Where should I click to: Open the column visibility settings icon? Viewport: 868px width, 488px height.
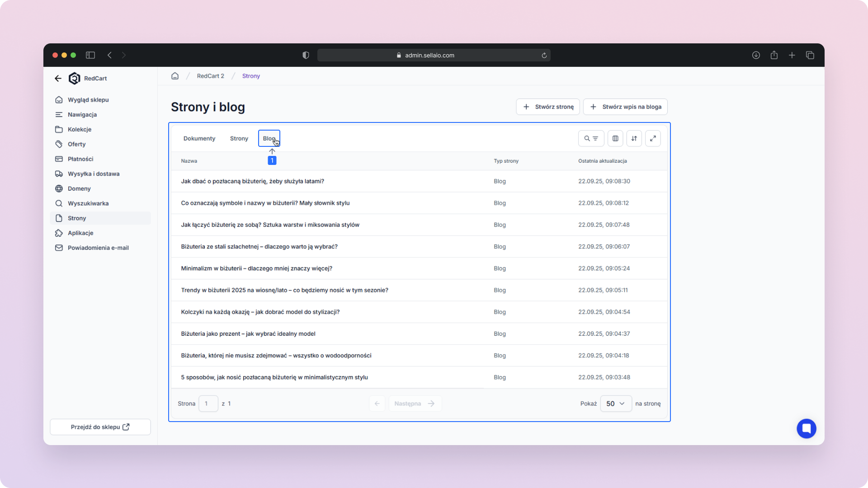(615, 138)
